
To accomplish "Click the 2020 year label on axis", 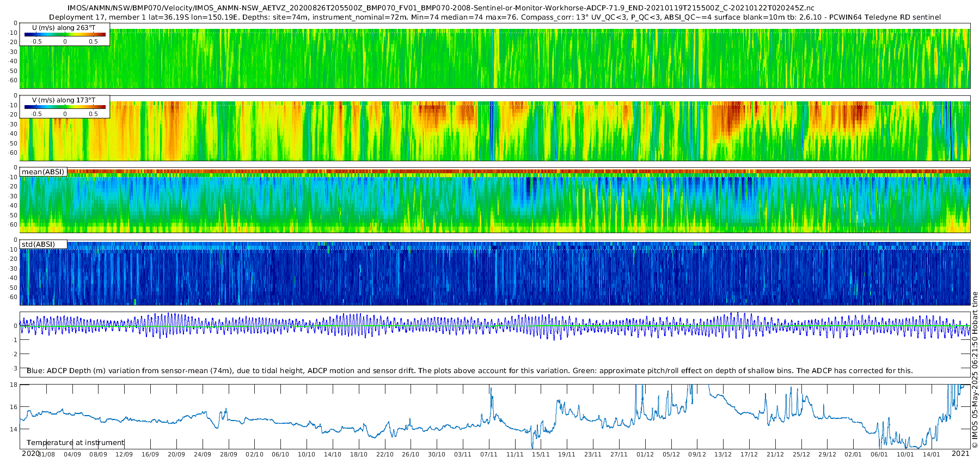I will pyautogui.click(x=30, y=453).
